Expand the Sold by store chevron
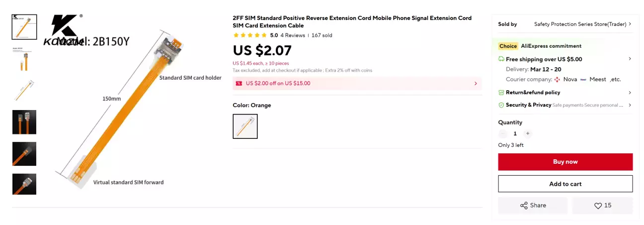This screenshot has width=644, height=225. click(630, 24)
